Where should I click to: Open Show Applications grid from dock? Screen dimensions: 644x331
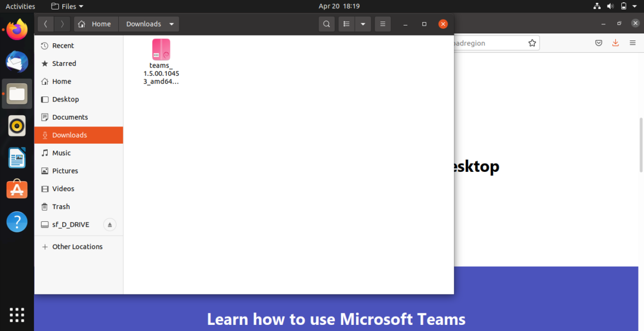17,315
